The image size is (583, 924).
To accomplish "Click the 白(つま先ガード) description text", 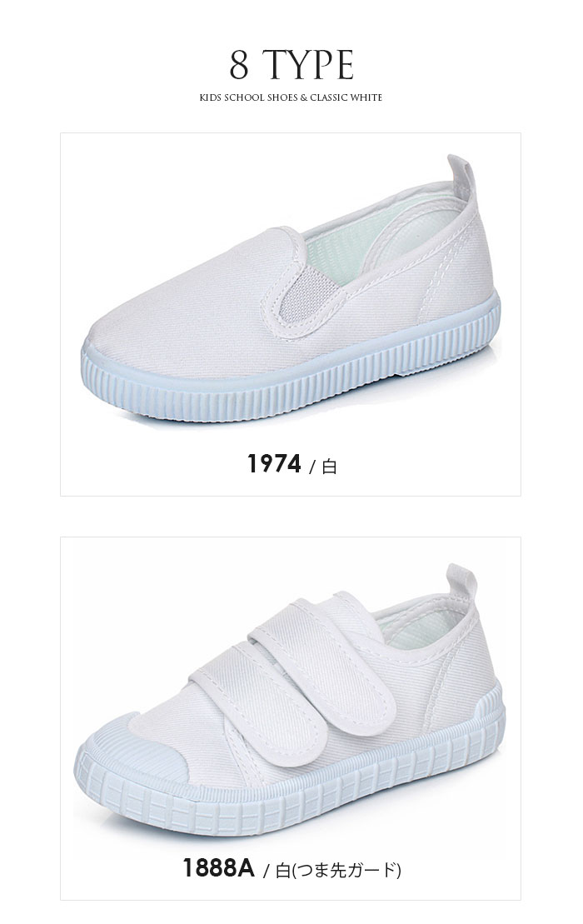I will (x=339, y=870).
